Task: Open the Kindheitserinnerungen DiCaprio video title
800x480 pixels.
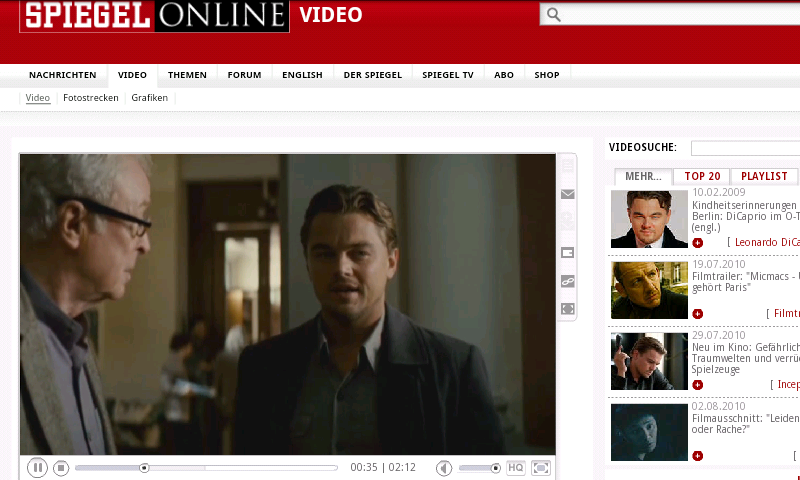Action: point(745,216)
